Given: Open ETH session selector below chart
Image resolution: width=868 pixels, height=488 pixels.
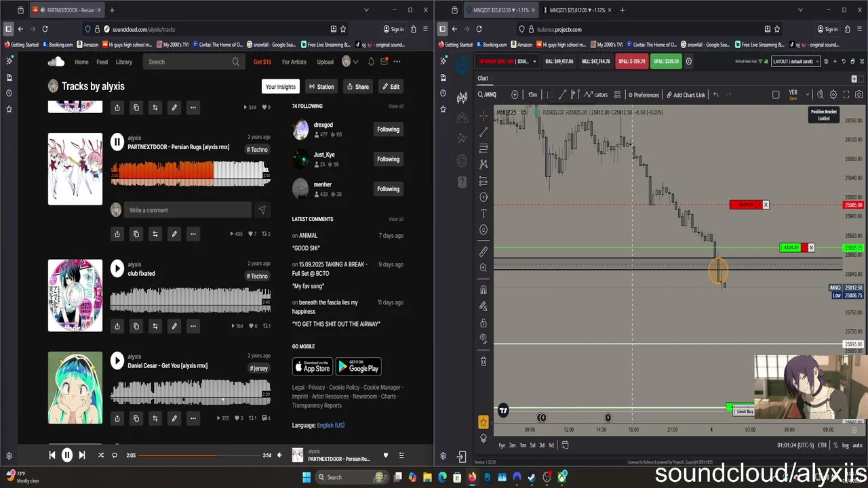Looking at the screenshot, I should 823,445.
